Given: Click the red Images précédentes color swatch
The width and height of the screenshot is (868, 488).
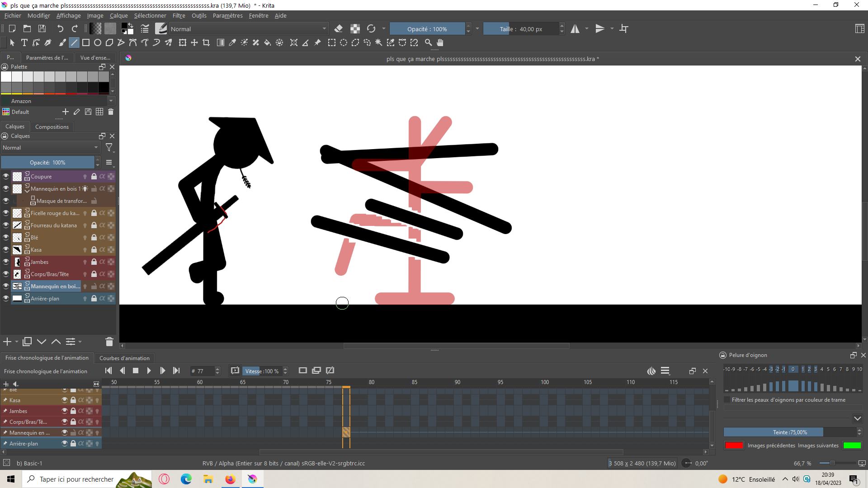Looking at the screenshot, I should click(x=734, y=446).
